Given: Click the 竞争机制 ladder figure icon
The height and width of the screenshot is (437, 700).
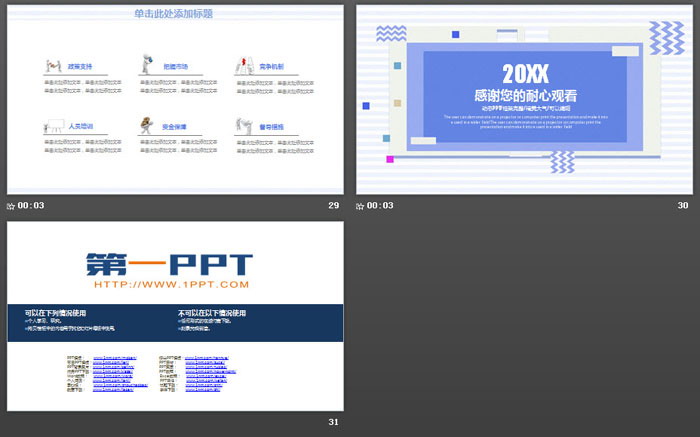Looking at the screenshot, I should [x=245, y=66].
